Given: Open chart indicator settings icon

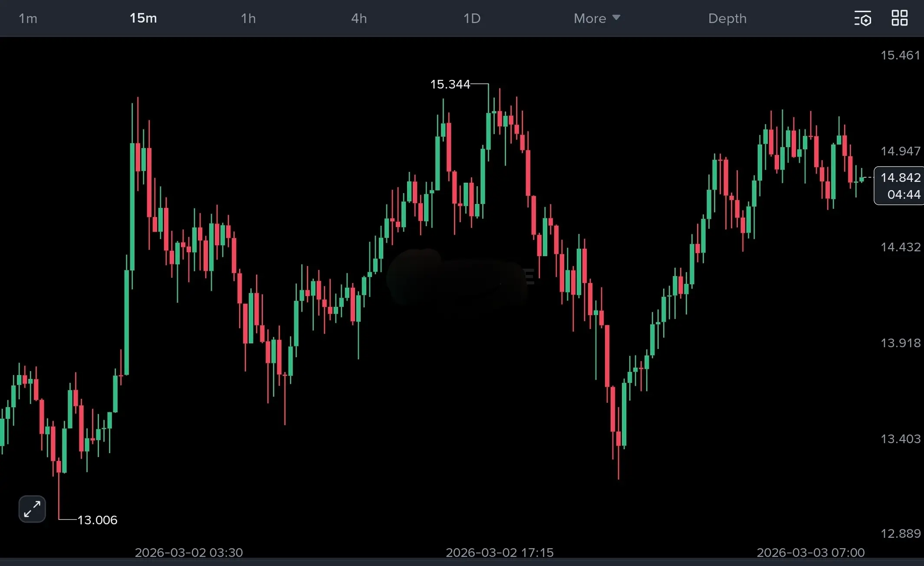Looking at the screenshot, I should (x=862, y=18).
